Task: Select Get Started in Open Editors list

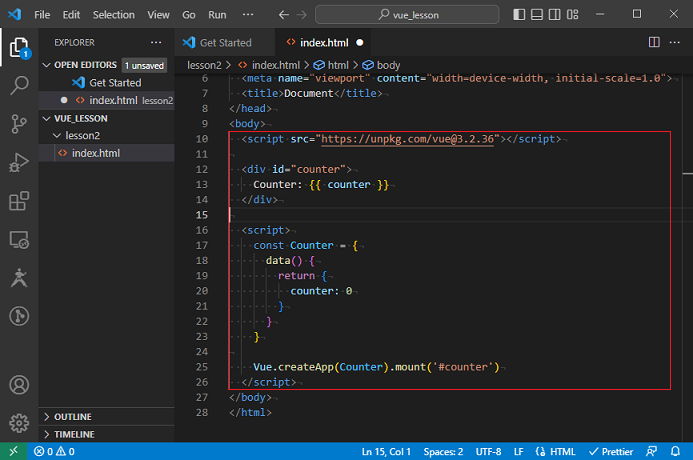Action: pyautogui.click(x=107, y=83)
